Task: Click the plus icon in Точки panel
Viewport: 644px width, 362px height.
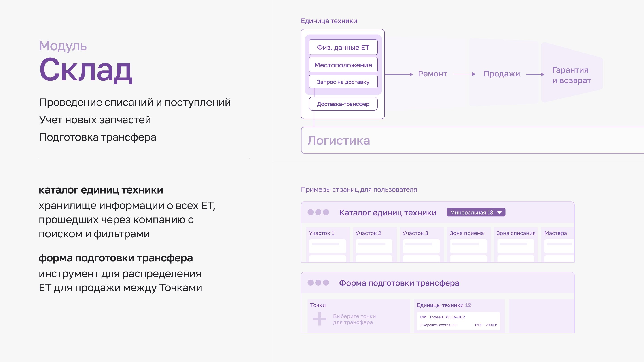Action: click(320, 319)
